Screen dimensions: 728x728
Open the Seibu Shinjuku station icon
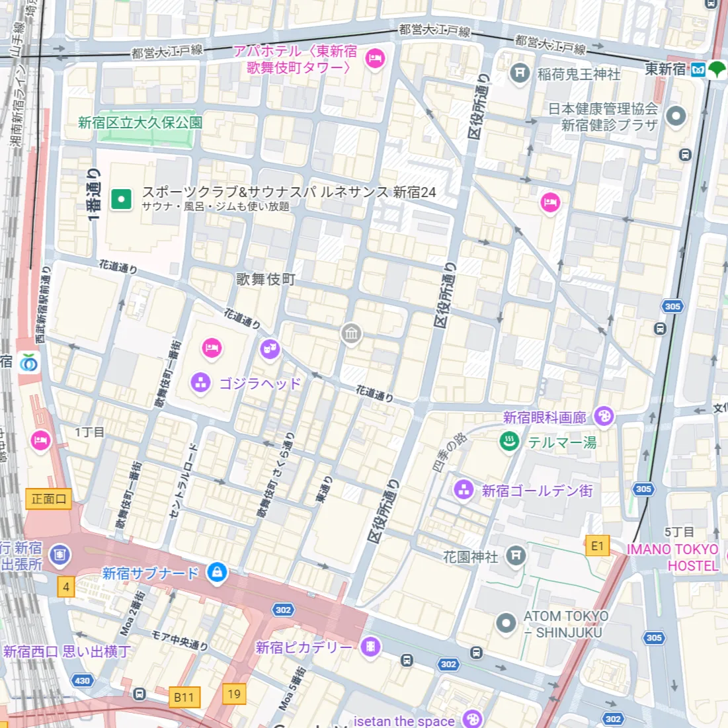click(x=29, y=362)
